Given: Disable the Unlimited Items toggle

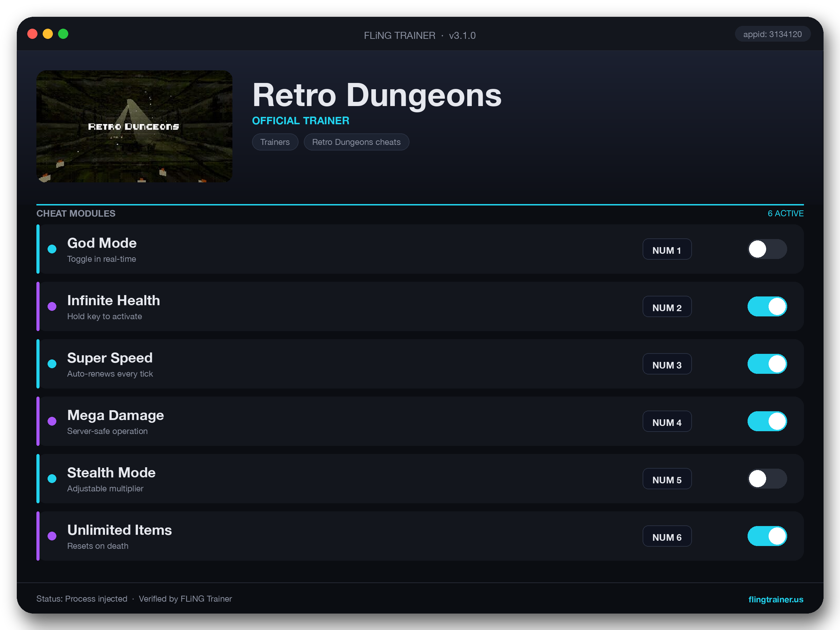Looking at the screenshot, I should pyautogui.click(x=767, y=536).
